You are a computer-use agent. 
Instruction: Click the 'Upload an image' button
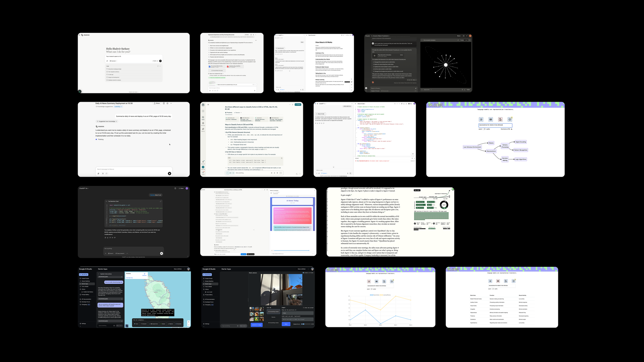point(257,325)
